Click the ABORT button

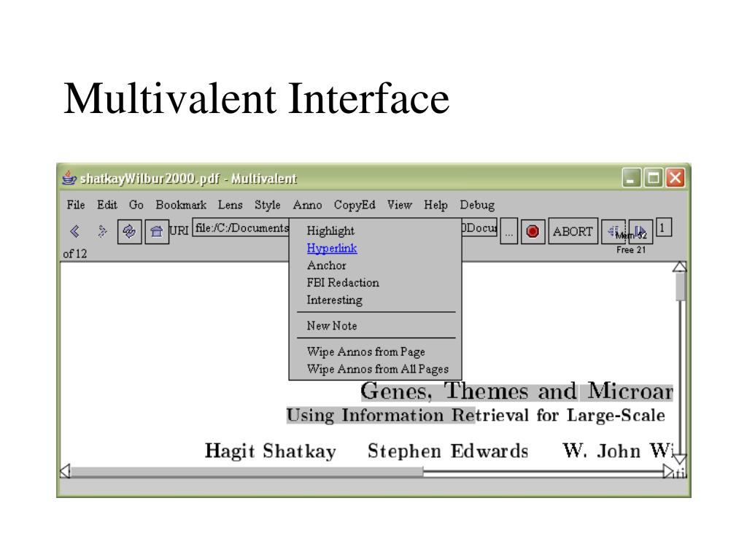pos(573,231)
